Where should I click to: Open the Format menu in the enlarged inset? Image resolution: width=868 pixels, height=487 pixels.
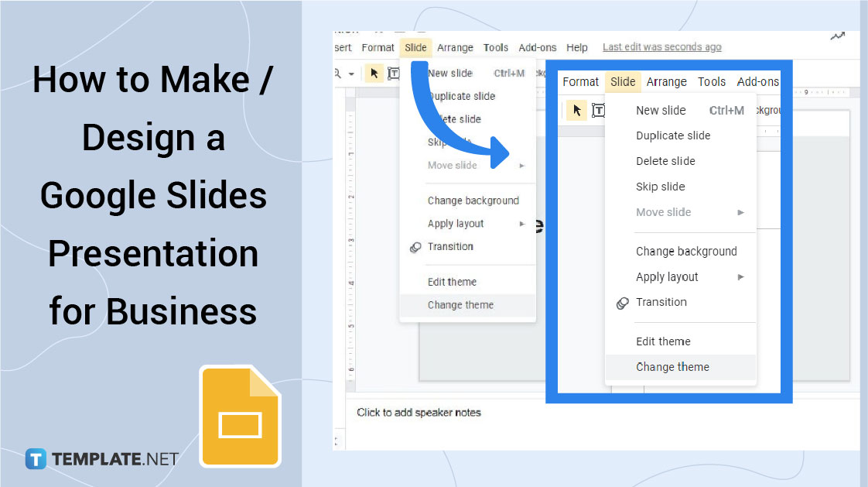581,82
